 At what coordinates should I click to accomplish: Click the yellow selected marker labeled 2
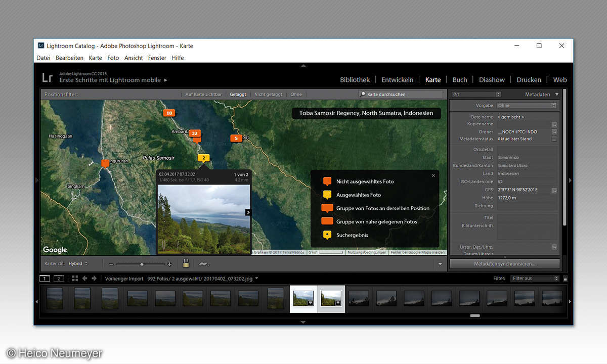tap(203, 158)
